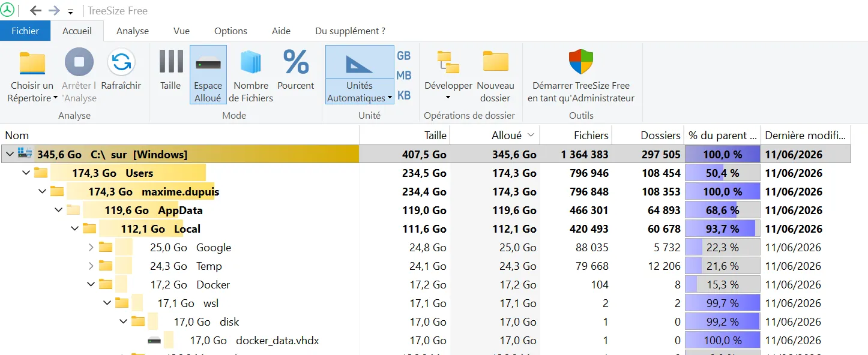Click the Nouveau dossier icon

coord(496,62)
